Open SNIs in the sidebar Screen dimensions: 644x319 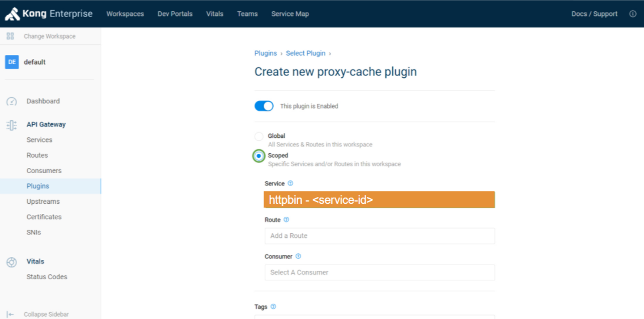tap(33, 232)
